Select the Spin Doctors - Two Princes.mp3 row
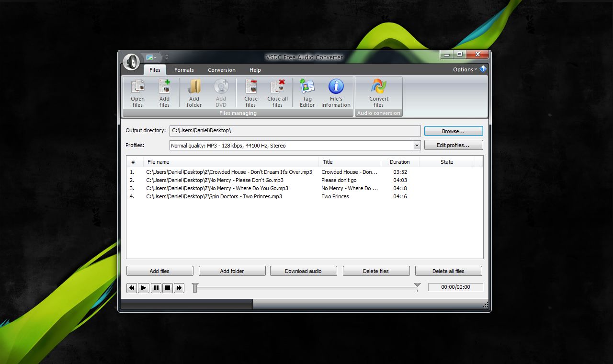 pos(305,196)
